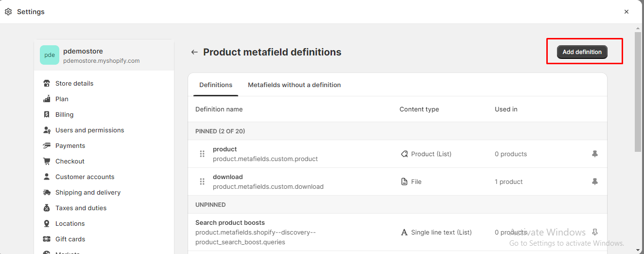Screen dimensions: 644x254
Task: Pin the Search product boosts definition
Action: coord(594,232)
